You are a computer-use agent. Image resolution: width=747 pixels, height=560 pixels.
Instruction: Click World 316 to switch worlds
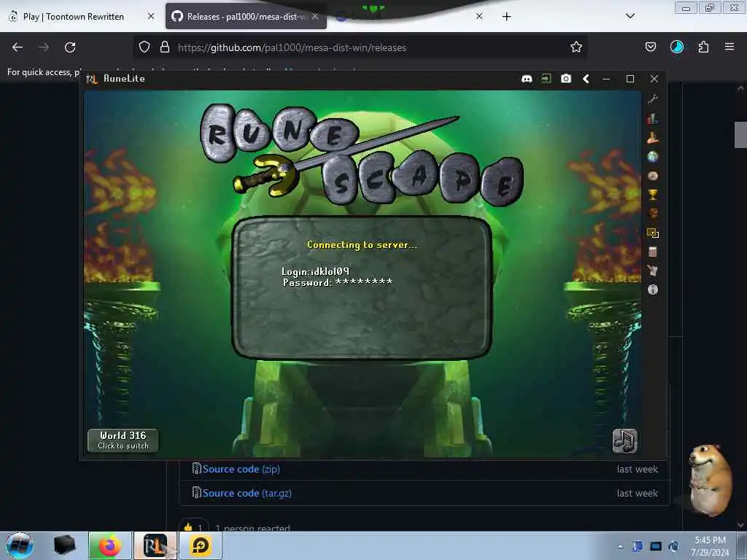pyautogui.click(x=123, y=440)
